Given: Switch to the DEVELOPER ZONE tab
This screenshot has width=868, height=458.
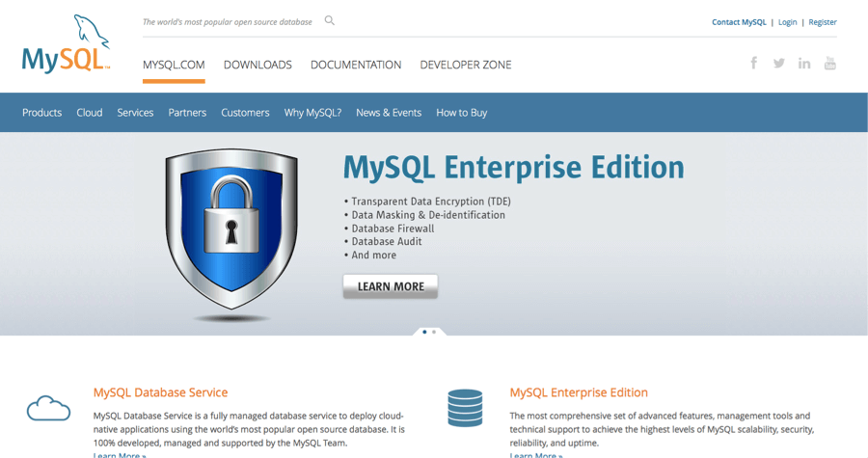Looking at the screenshot, I should click(x=466, y=65).
